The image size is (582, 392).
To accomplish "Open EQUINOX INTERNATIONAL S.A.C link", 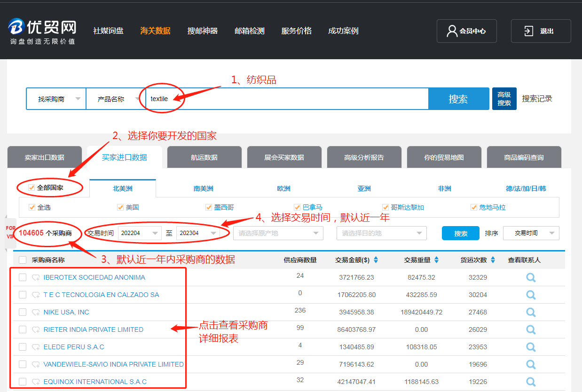I will click(x=95, y=382).
